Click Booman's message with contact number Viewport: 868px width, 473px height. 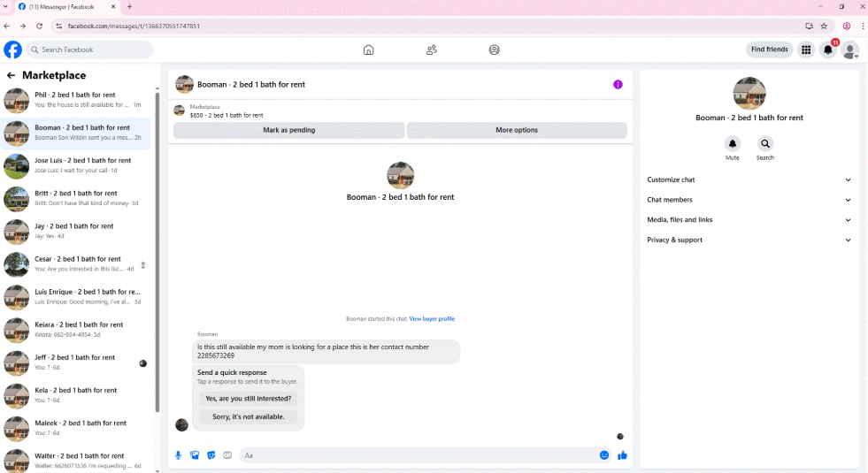pyautogui.click(x=326, y=351)
